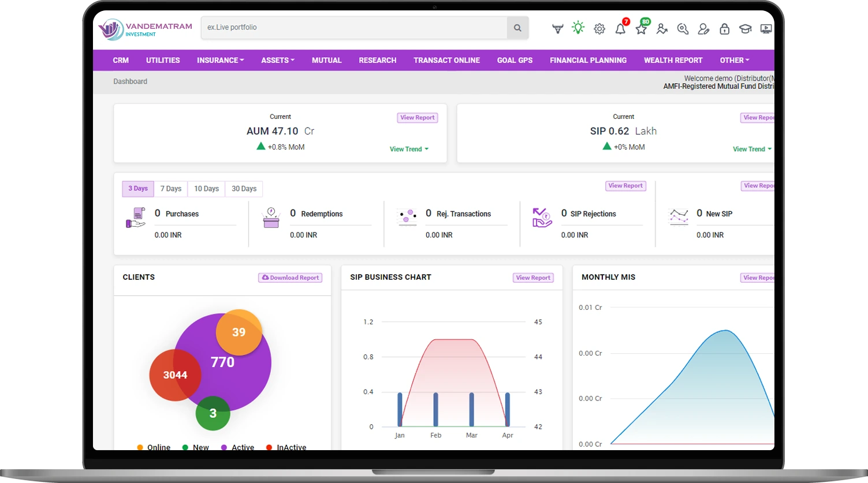
Task: Click View Report above SIP Rejections
Action: tap(626, 186)
